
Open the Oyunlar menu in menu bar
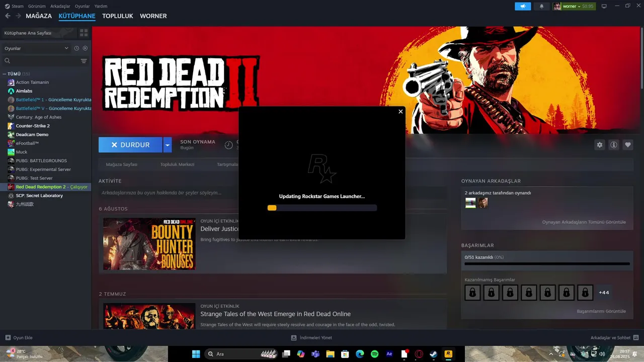pyautogui.click(x=83, y=6)
